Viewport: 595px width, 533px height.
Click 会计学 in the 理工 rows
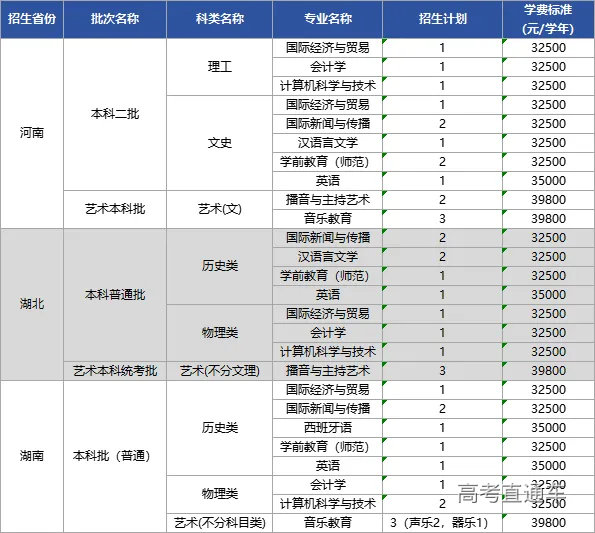(x=327, y=67)
